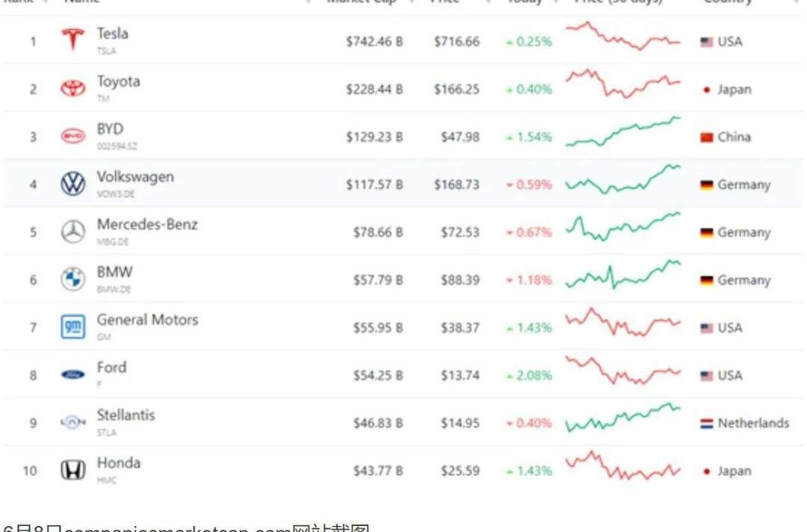The width and height of the screenshot is (807, 532).
Task: Open the Volkswagen company link
Action: click(x=135, y=177)
